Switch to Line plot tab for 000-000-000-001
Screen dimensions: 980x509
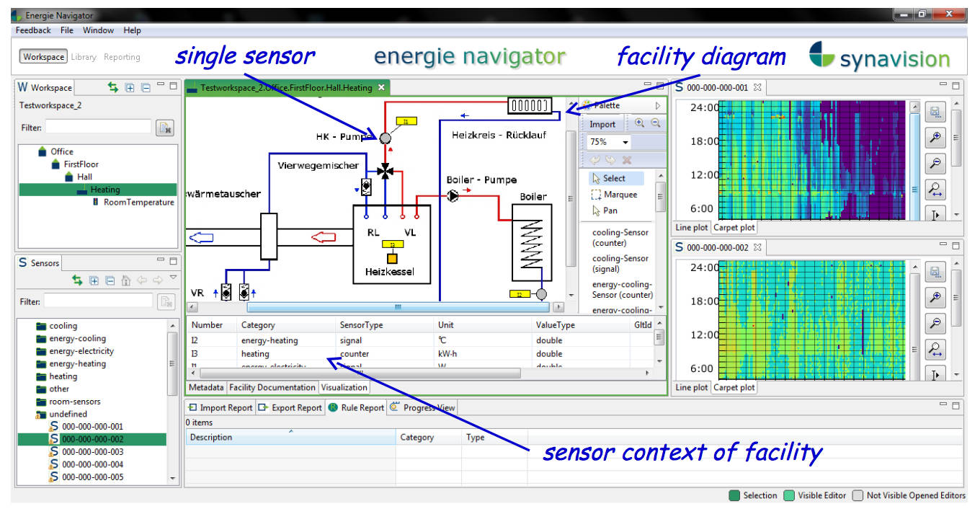tap(691, 228)
